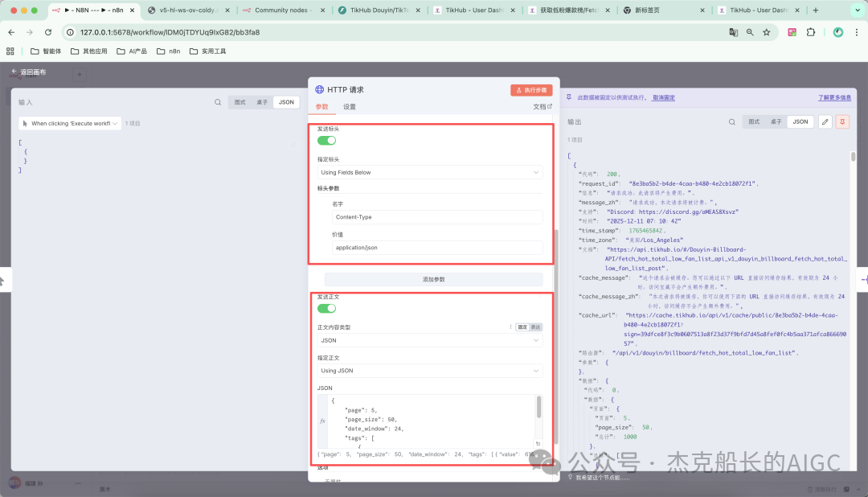The height and width of the screenshot is (497, 868).
Task: Open the Using JSON specify body dropdown
Action: click(429, 371)
